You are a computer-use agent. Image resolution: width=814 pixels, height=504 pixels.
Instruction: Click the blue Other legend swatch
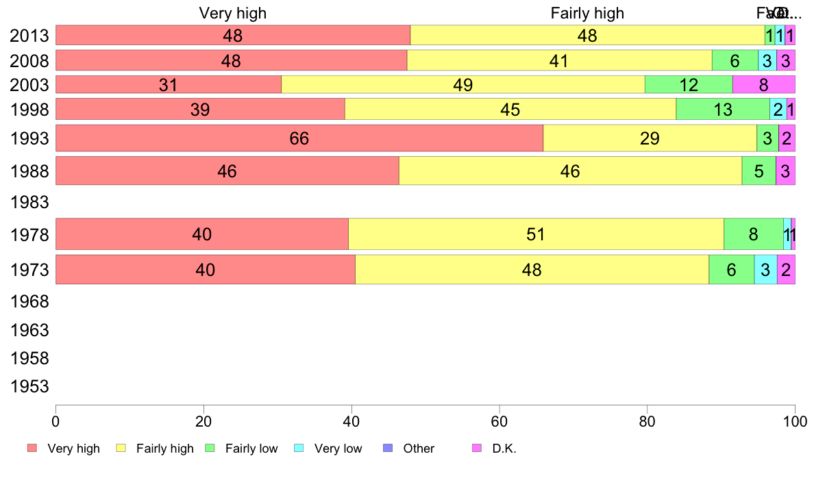[388, 448]
